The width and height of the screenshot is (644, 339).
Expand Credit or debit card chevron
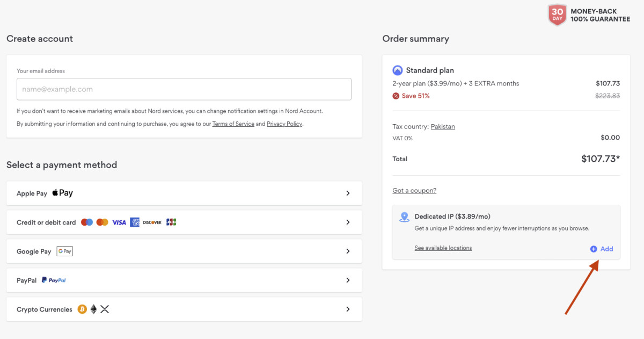pos(348,222)
